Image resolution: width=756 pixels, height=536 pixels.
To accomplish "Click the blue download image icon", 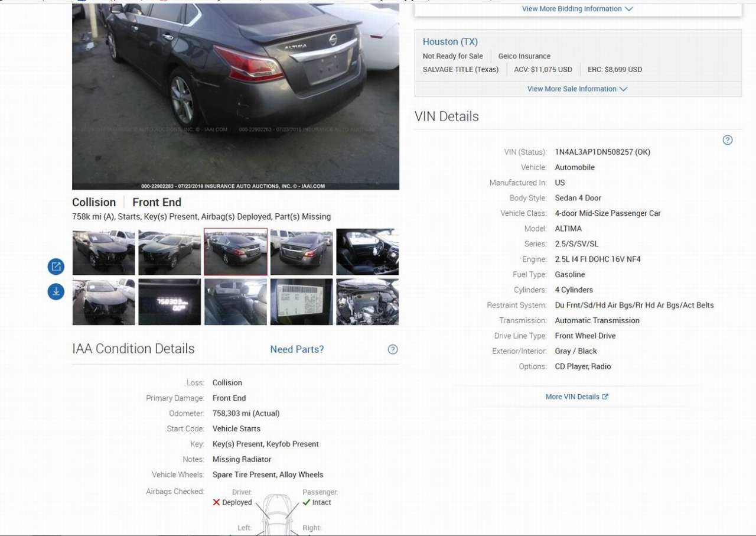I will 56,291.
